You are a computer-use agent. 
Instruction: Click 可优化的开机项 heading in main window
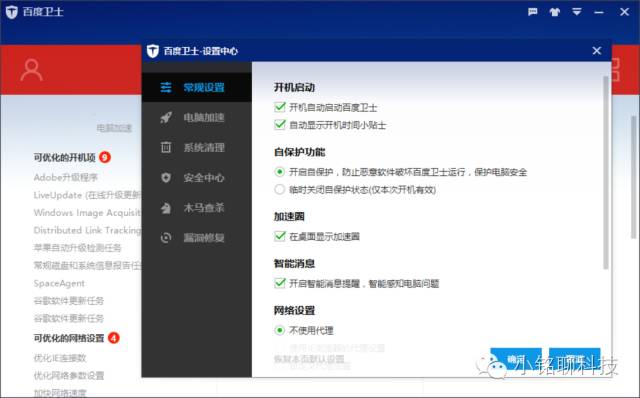pyautogui.click(x=64, y=158)
